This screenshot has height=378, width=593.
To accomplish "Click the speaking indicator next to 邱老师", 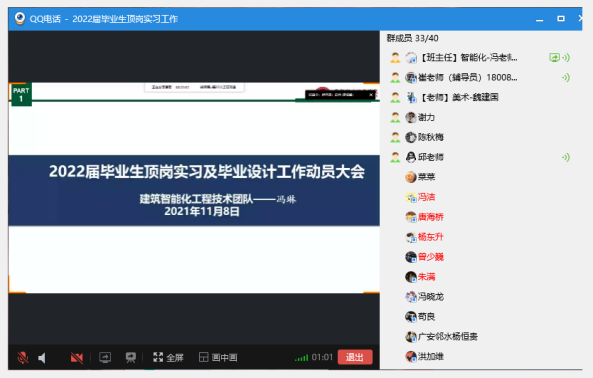I will click(x=566, y=157).
